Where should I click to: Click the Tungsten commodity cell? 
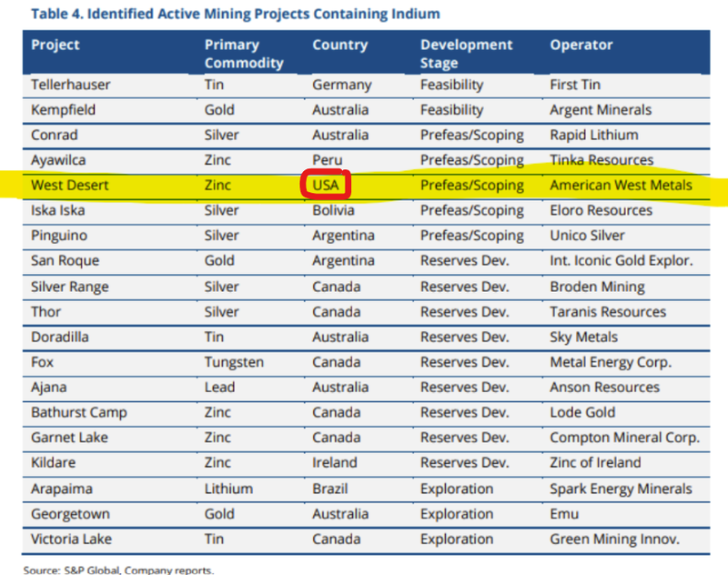point(234,362)
